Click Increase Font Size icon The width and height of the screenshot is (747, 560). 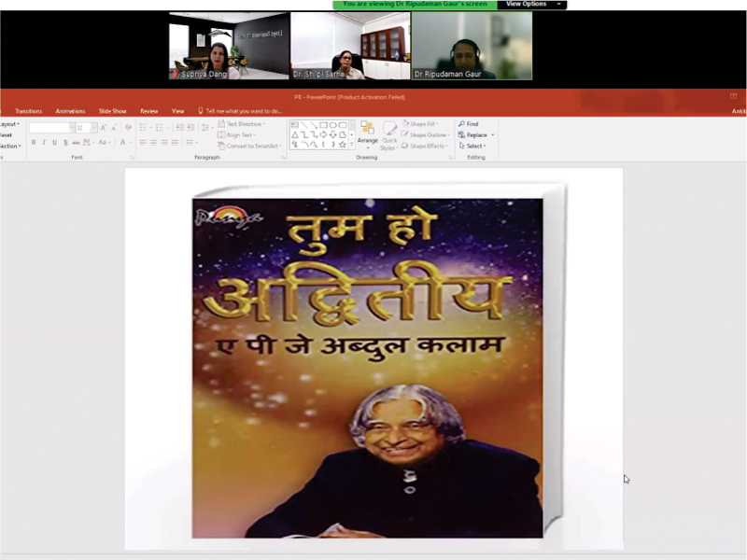pyautogui.click(x=104, y=128)
